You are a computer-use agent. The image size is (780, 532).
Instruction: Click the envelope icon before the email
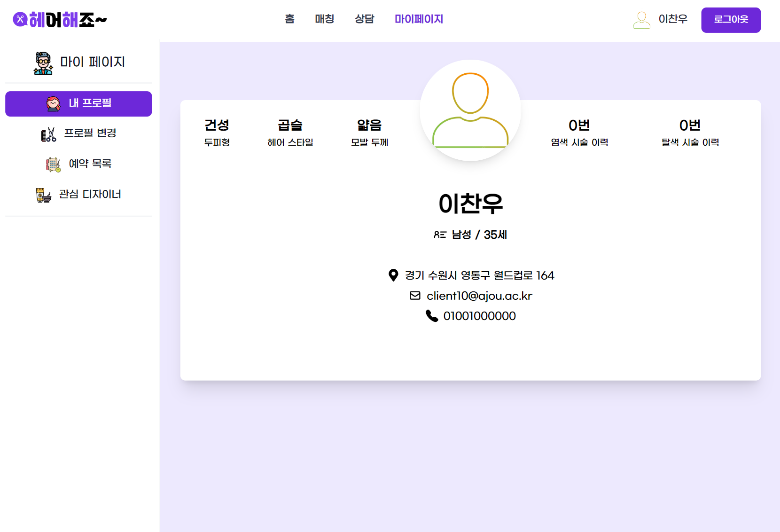pos(414,296)
